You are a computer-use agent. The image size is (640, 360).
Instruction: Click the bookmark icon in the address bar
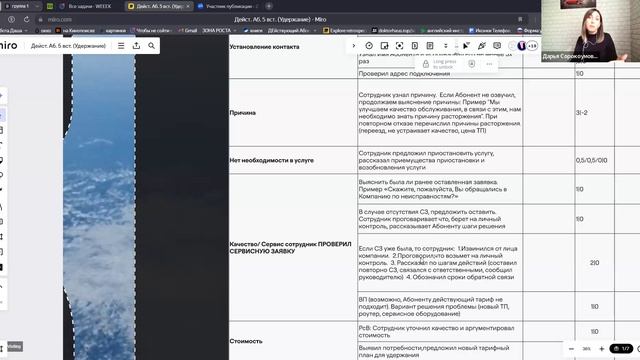pyautogui.click(x=520, y=19)
